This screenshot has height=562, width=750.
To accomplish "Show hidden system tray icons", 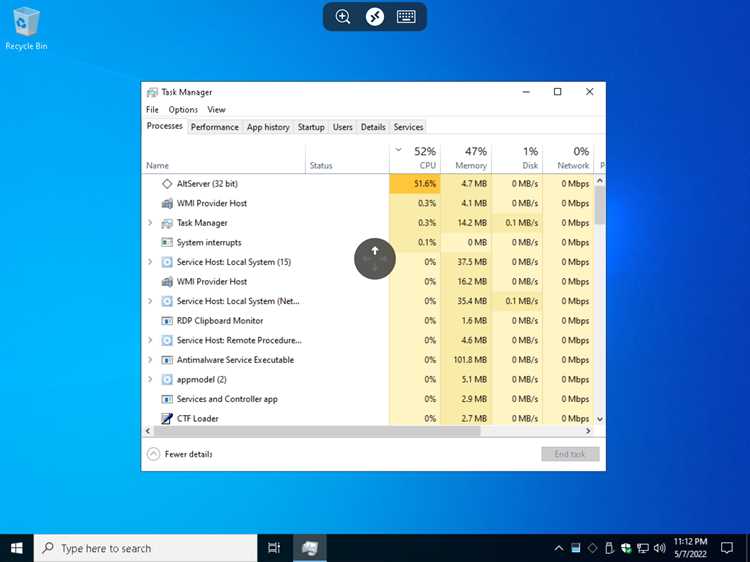I will click(x=558, y=548).
